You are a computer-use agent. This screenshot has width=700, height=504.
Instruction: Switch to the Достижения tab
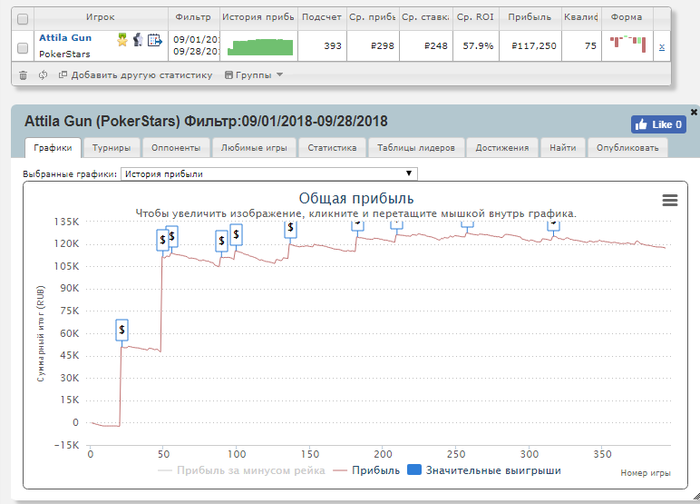(x=502, y=148)
